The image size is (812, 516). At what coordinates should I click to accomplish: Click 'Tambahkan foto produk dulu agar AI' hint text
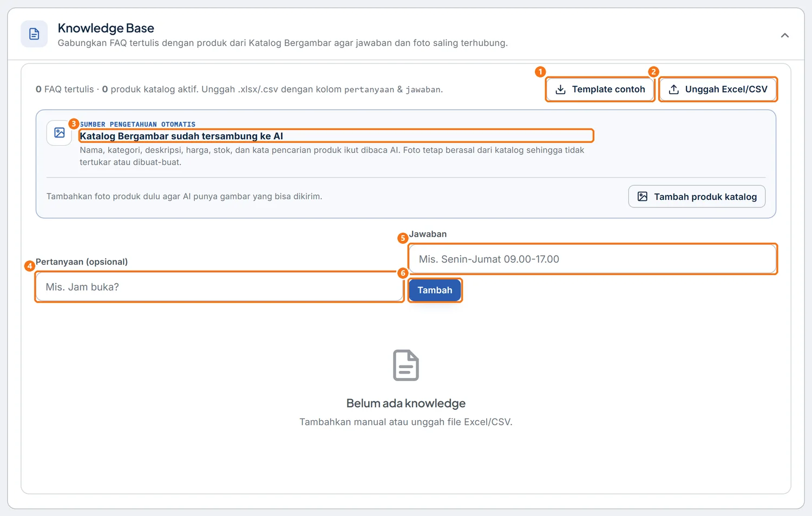184,197
